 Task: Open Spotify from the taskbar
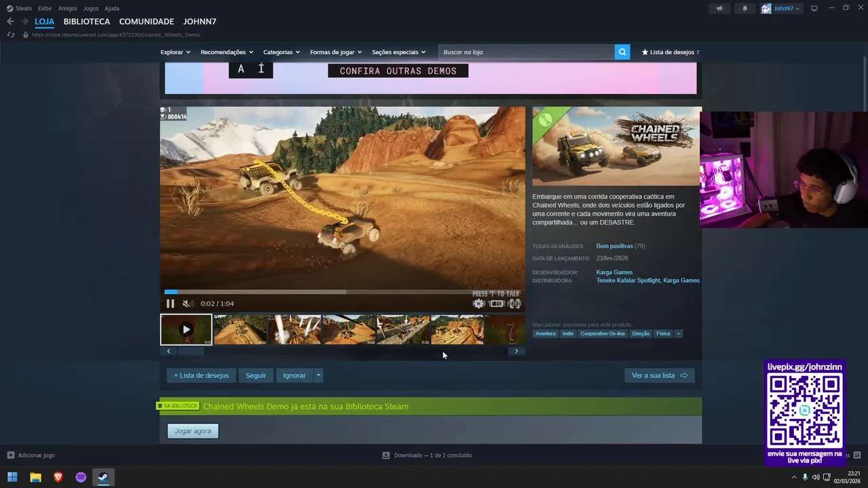point(81,477)
